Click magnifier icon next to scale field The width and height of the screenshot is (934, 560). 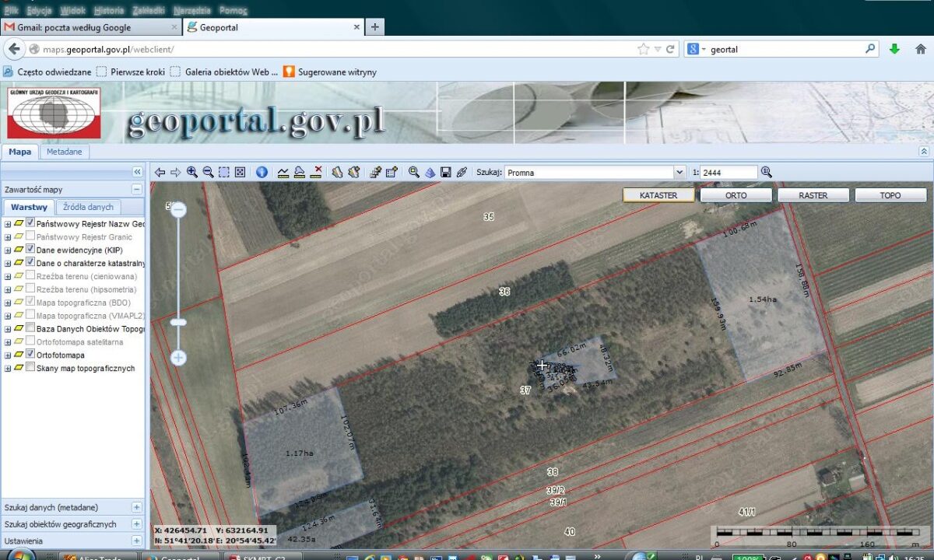[767, 173]
